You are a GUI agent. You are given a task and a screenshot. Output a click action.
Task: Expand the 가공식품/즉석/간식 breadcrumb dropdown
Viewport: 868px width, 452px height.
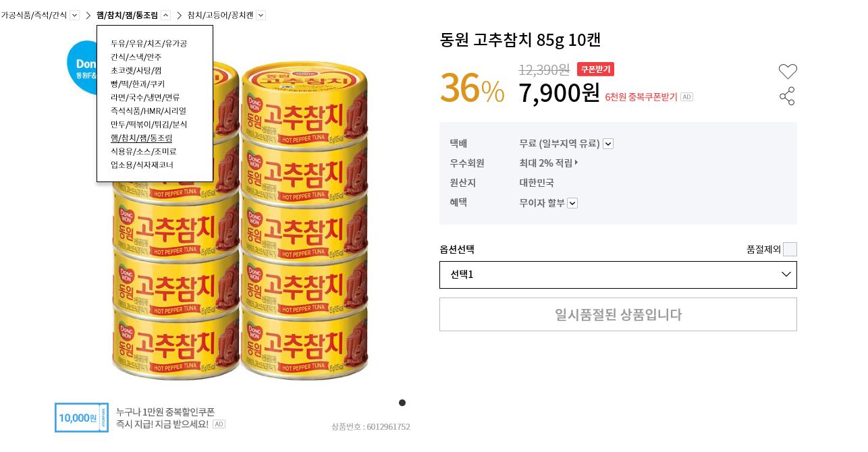click(x=75, y=15)
